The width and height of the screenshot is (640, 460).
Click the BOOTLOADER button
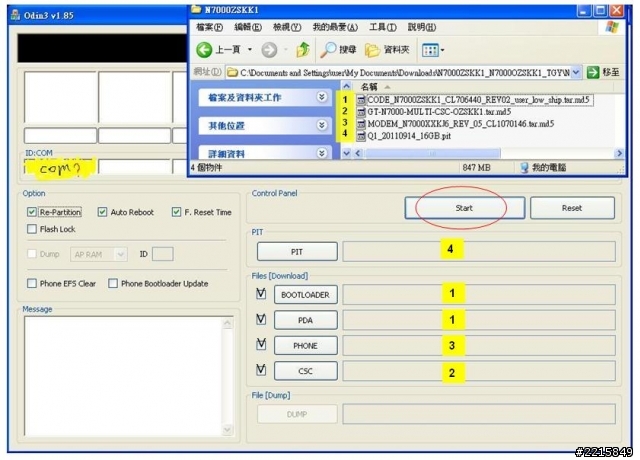point(305,294)
